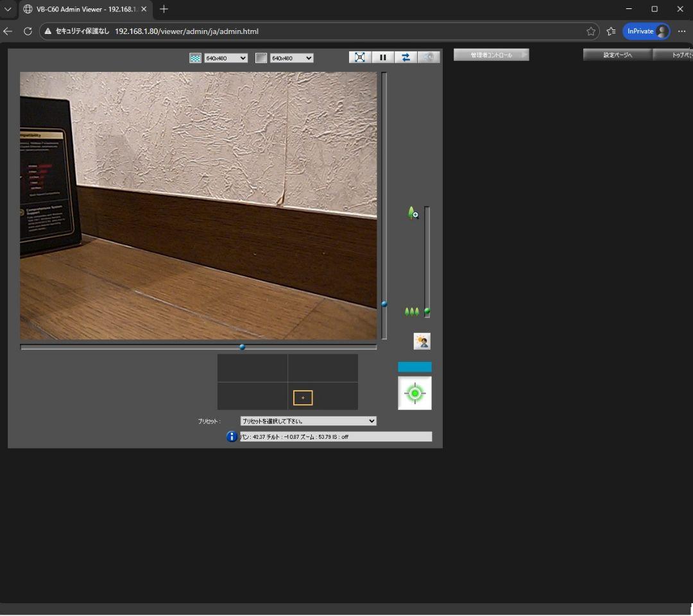
Task: Click the pan slider blue handle
Action: click(242, 347)
